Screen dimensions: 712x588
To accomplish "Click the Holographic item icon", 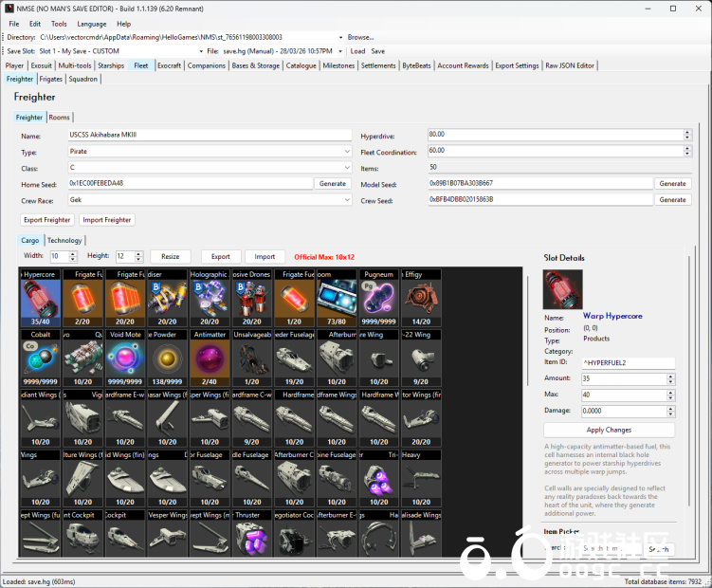I will [209, 298].
